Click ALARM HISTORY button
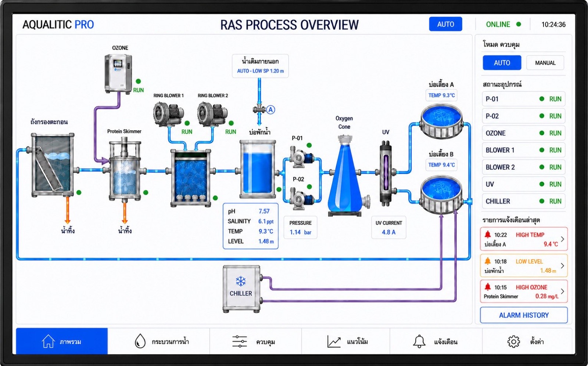588x366 pixels. point(524,315)
